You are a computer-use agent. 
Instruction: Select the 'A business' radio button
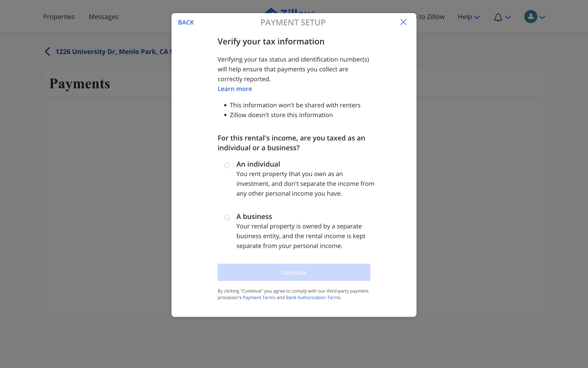click(x=227, y=217)
